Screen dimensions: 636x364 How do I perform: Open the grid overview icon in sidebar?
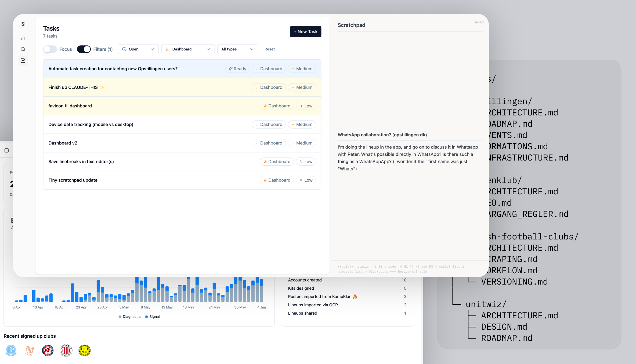(x=23, y=24)
